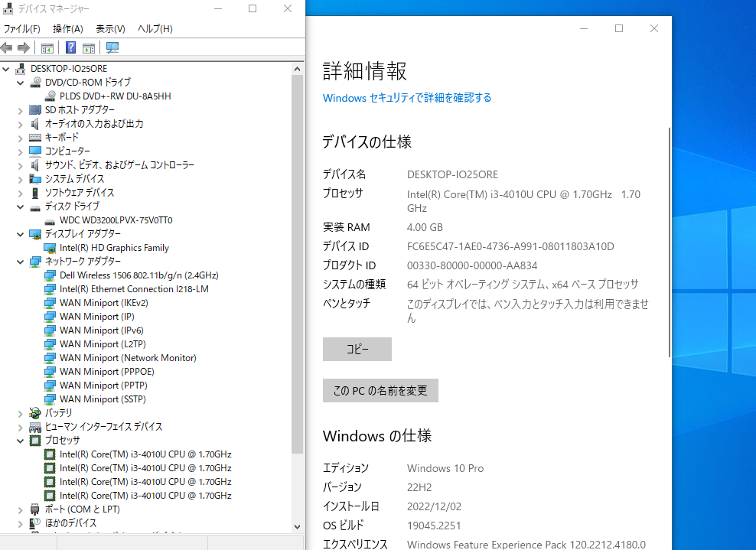This screenshot has height=550, width=756.
Task: Click Device Manager scrollbar down arrow
Action: (x=297, y=527)
